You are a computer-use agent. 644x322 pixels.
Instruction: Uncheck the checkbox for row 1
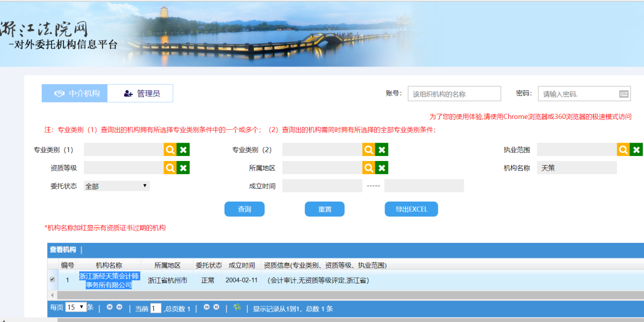(52, 279)
